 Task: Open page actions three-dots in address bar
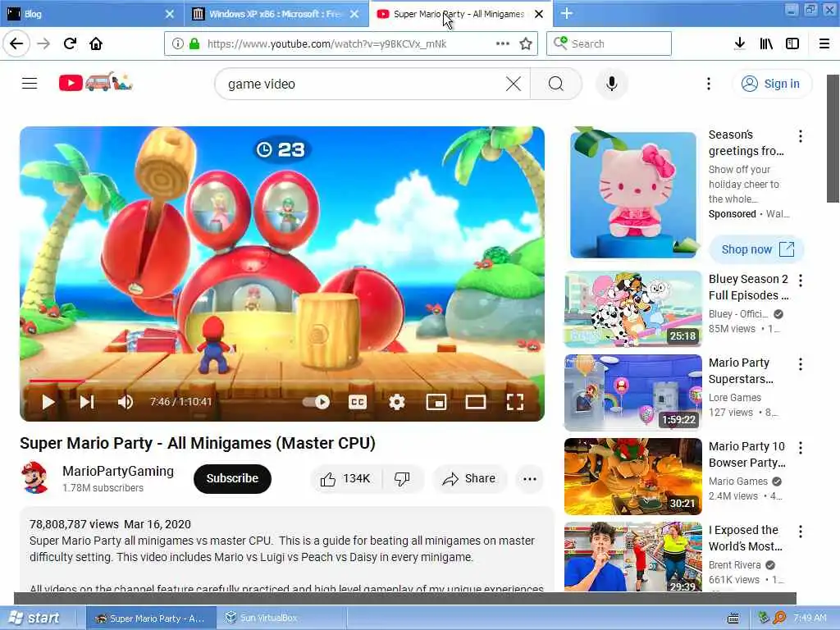click(x=503, y=43)
